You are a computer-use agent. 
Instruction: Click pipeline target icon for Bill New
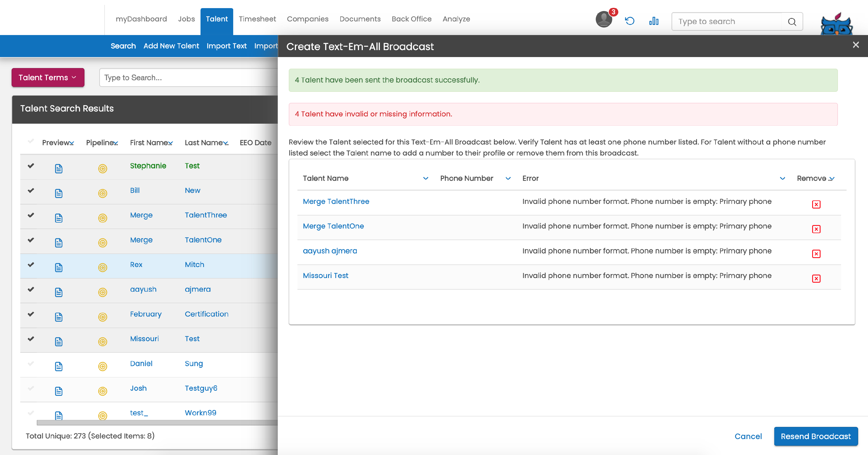point(102,193)
